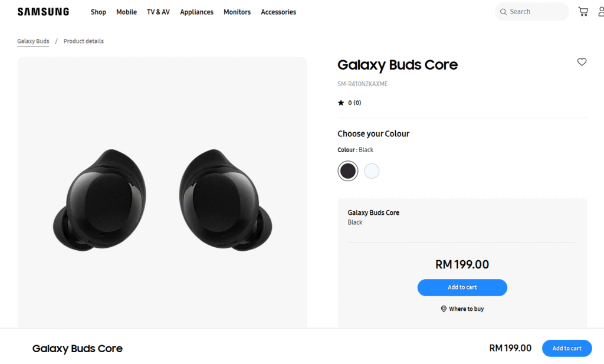The height and width of the screenshot is (364, 604).
Task: Add product to wishlist heart icon
Action: coord(582,62)
